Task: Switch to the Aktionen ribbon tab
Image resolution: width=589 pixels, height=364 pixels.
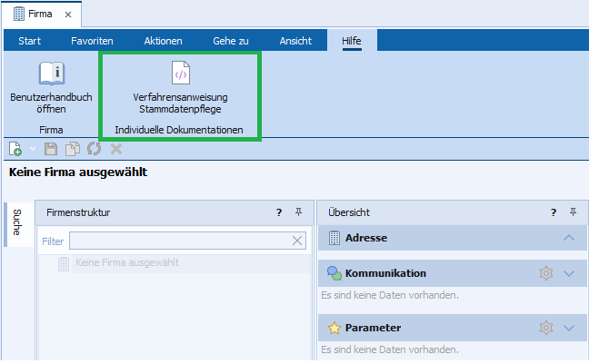Action: click(163, 41)
